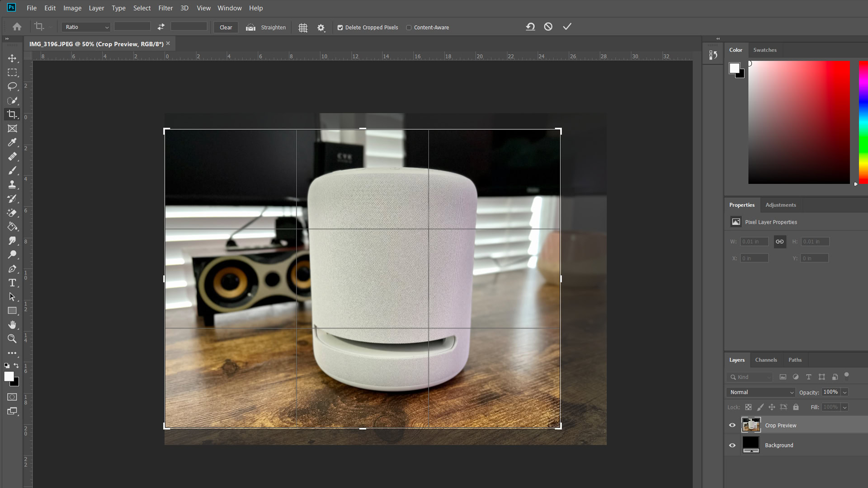Expand the Opacity slider dropdown arrow
Screen dimensions: 868x488
click(844, 392)
